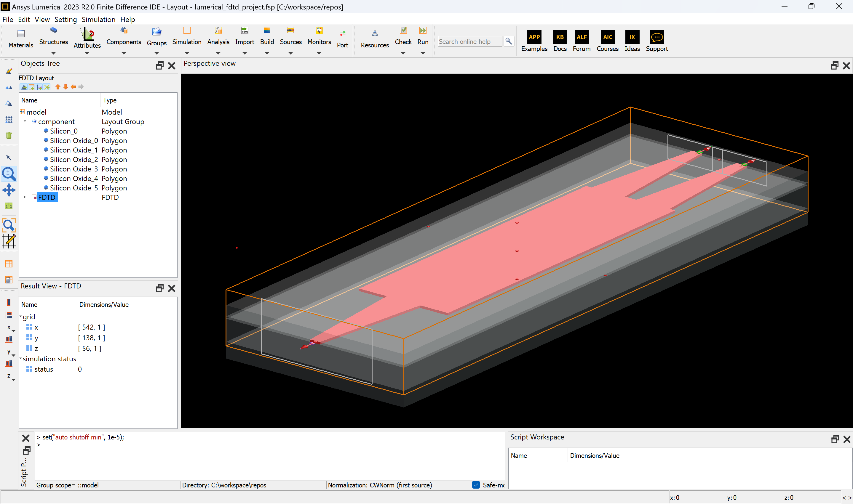Click the Port icon
This screenshot has width=853, height=504.
[x=342, y=34]
